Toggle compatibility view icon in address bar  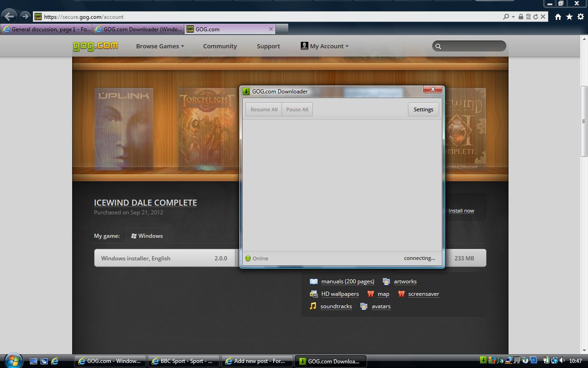coord(528,17)
